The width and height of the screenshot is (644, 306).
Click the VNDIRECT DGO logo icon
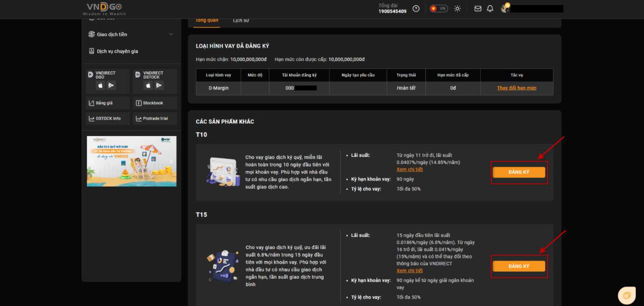pos(91,75)
